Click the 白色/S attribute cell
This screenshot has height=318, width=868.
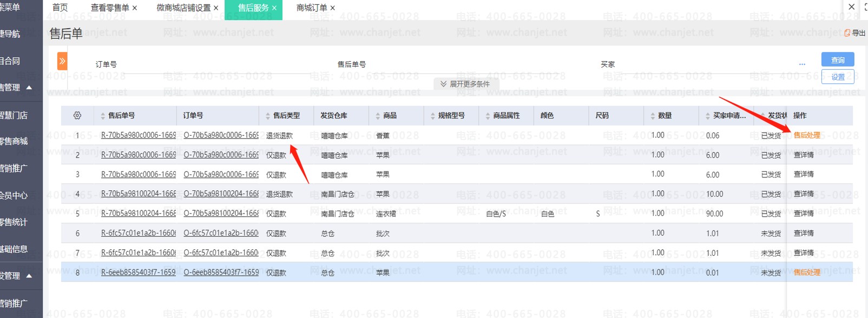(x=496, y=214)
